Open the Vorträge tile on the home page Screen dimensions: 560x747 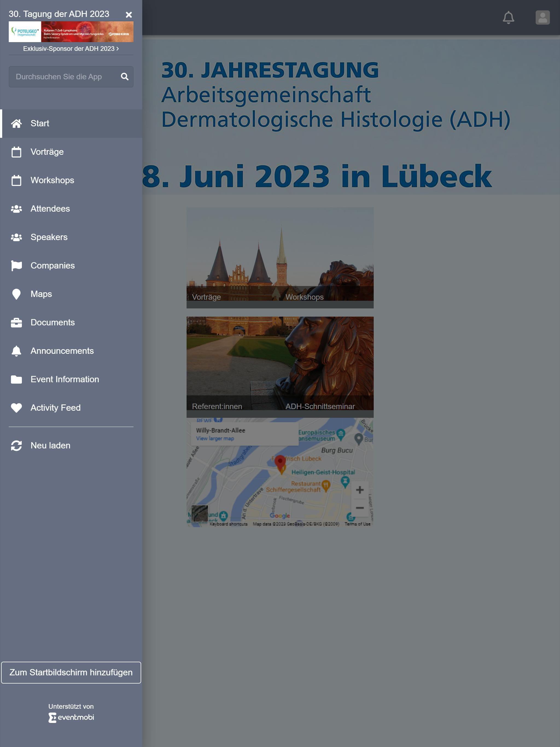tap(233, 258)
